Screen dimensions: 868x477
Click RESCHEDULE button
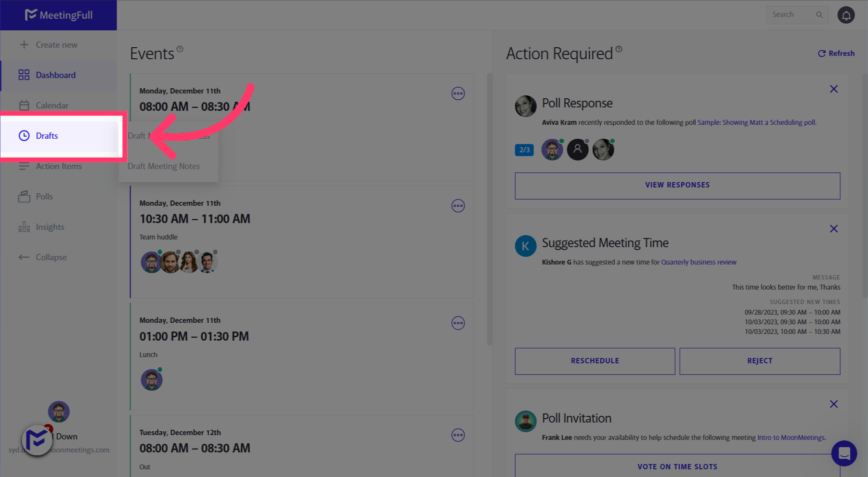tap(595, 361)
